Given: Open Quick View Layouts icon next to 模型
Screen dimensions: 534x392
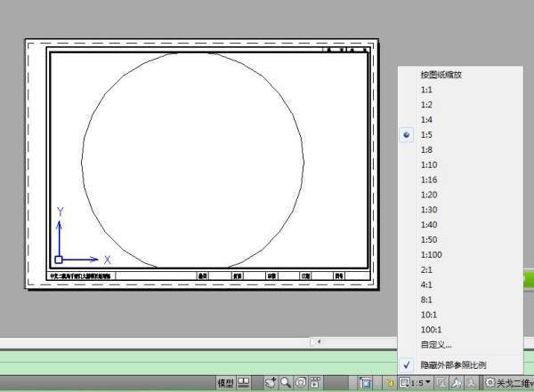Looking at the screenshot, I should tap(244, 383).
